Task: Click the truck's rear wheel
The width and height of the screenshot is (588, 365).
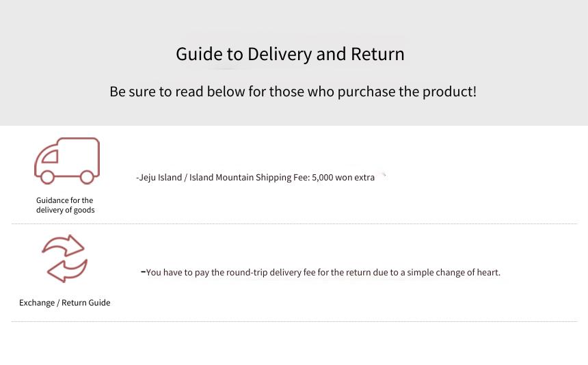Action: 87,177
